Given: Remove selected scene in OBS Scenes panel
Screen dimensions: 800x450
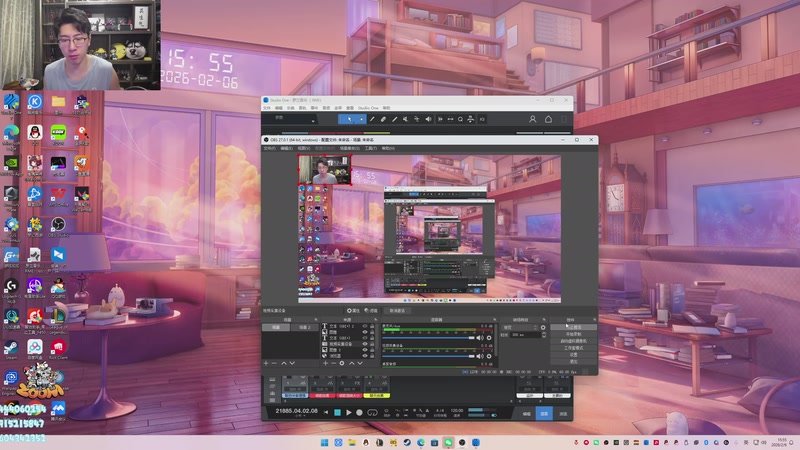Looking at the screenshot, I should [x=274, y=363].
